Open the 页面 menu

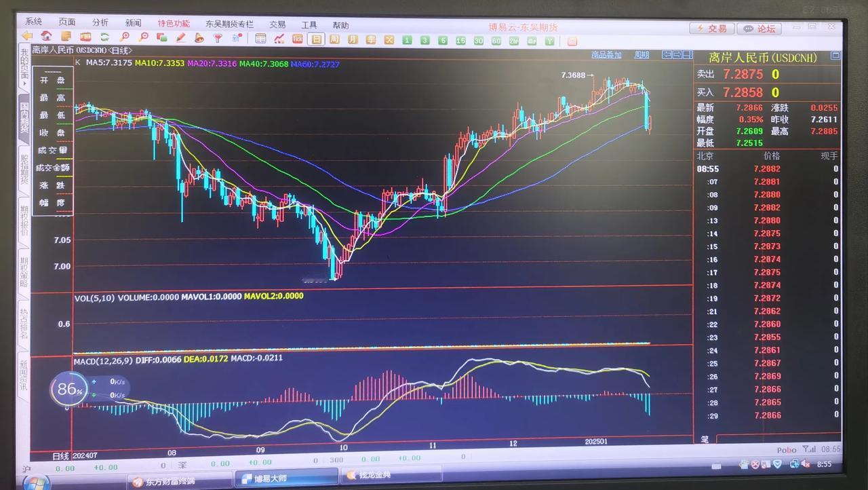pos(66,22)
